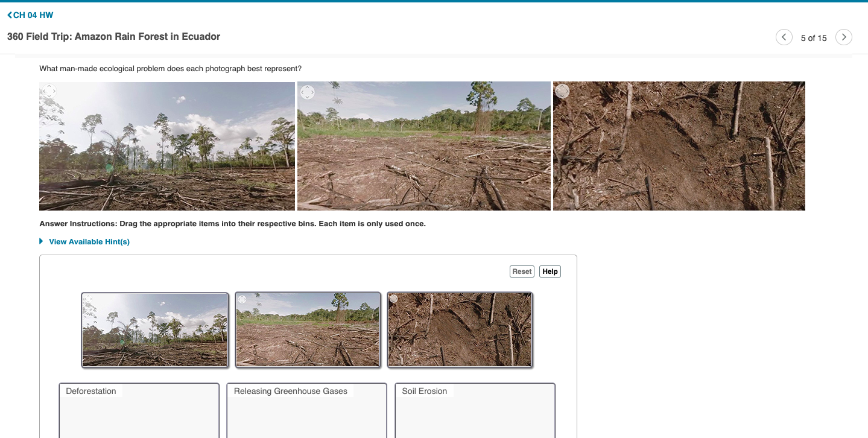Expand View Available Hint(s)

tap(89, 242)
